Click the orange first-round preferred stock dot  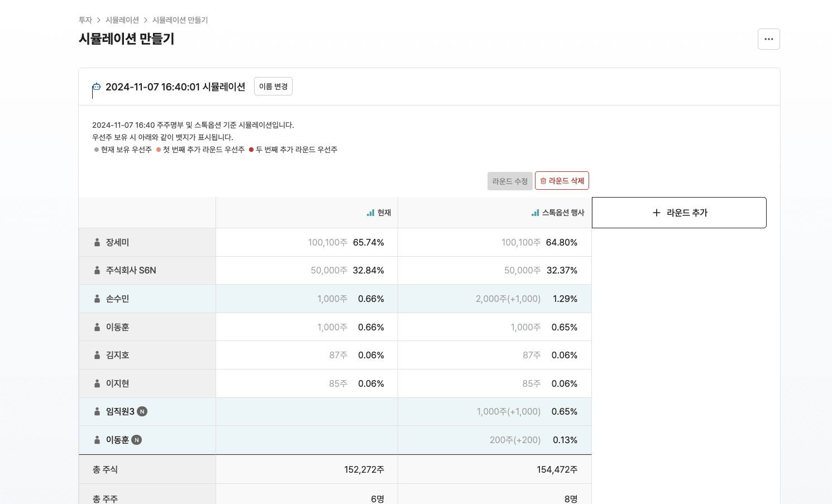pos(158,150)
